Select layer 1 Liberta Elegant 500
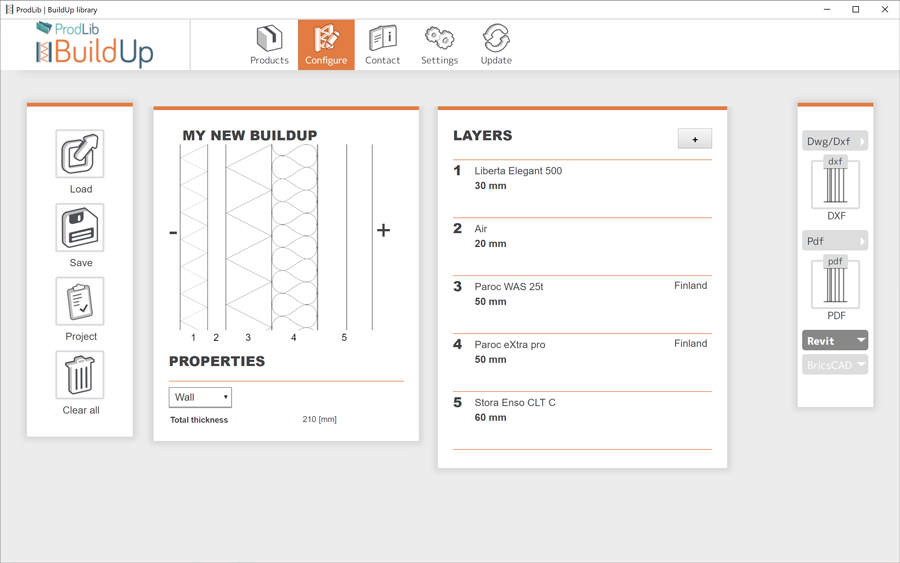This screenshot has width=900, height=563. [582, 188]
